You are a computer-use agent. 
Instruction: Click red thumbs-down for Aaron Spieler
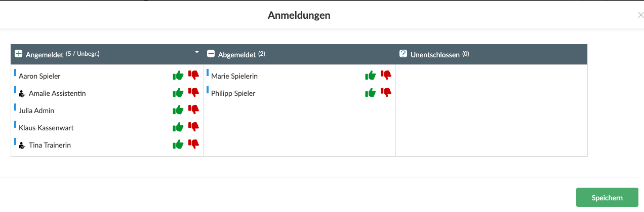pyautogui.click(x=193, y=75)
